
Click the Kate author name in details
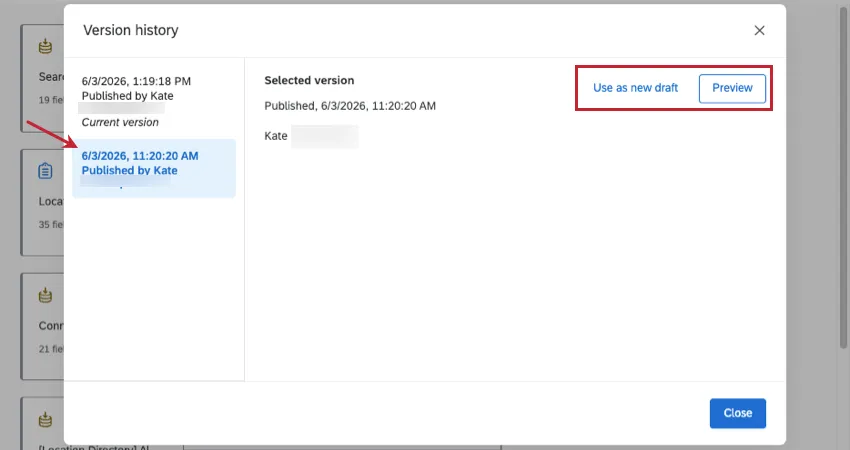pos(276,136)
